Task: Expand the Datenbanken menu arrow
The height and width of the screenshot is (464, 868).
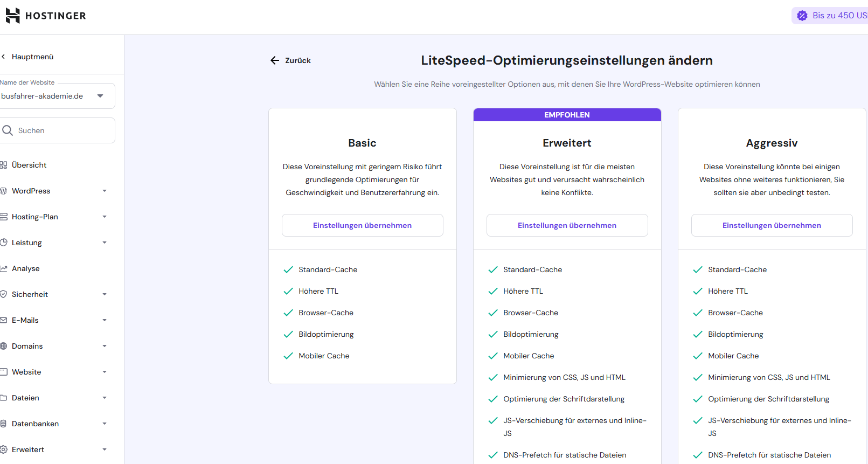Action: tap(105, 424)
